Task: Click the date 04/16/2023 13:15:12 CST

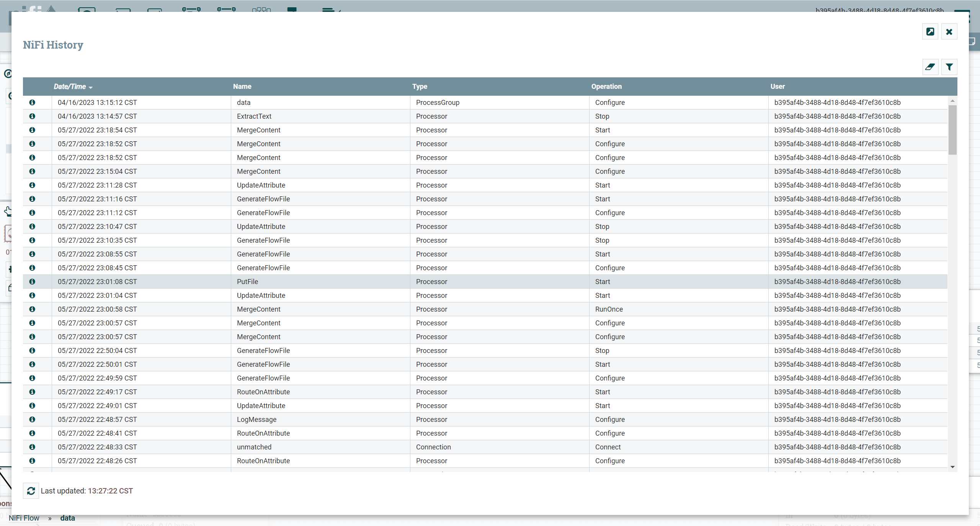Action: click(97, 102)
